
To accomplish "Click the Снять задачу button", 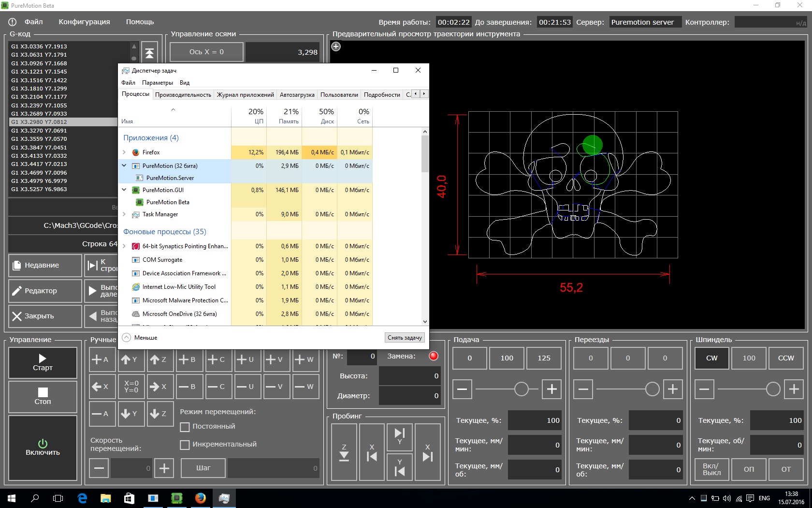I will tap(405, 338).
